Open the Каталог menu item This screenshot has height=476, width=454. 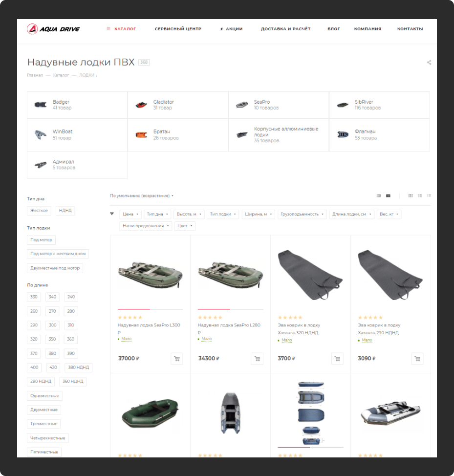tap(125, 29)
